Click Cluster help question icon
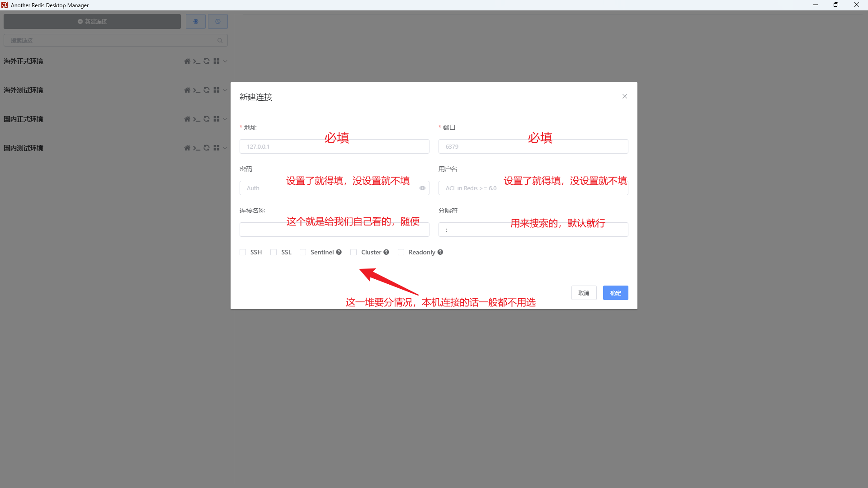Viewport: 868px width, 488px height. point(386,252)
